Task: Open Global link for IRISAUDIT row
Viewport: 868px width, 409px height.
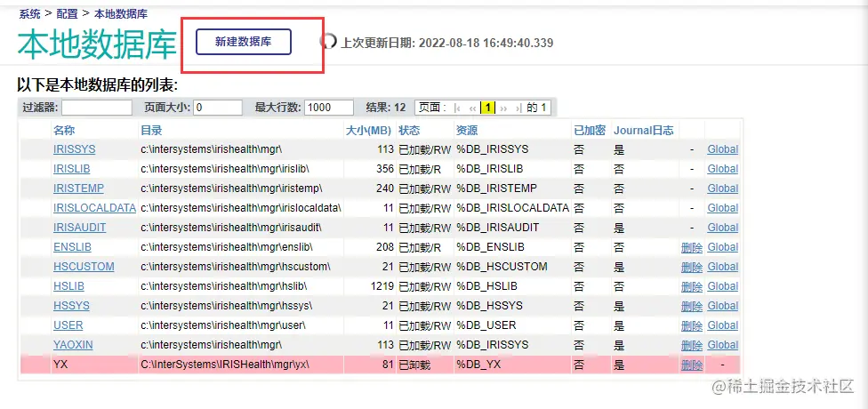Action: pyautogui.click(x=723, y=228)
